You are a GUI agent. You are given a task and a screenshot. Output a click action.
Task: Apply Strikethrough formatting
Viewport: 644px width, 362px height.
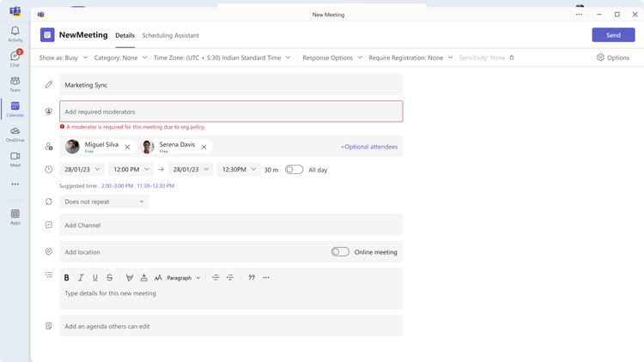tap(109, 278)
